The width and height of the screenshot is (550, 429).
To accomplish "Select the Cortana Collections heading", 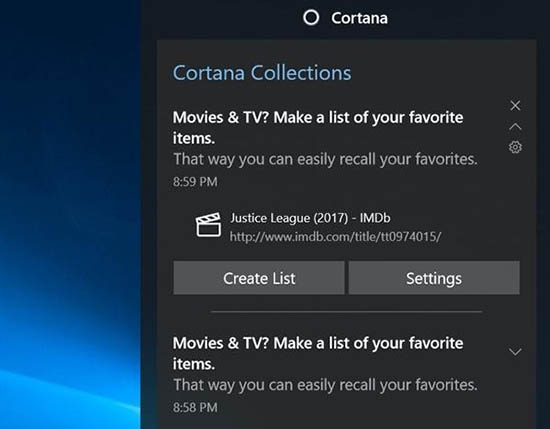I will [x=262, y=73].
